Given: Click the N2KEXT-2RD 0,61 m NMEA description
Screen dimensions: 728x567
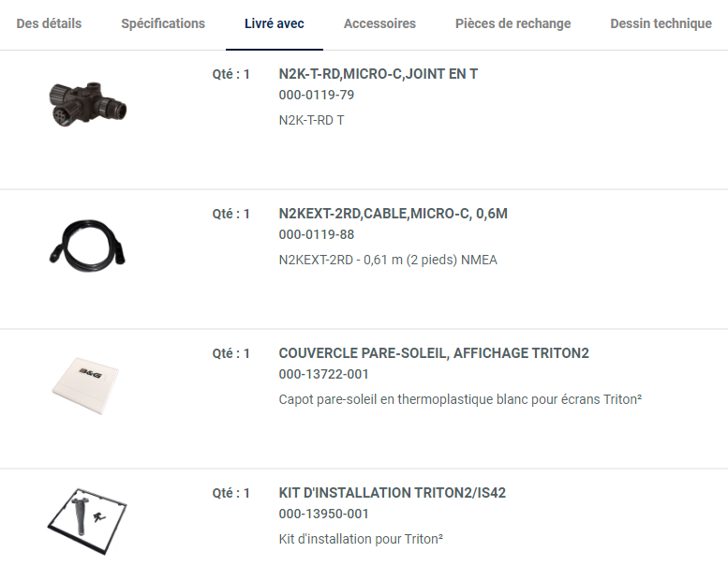Looking at the screenshot, I should pos(388,260).
